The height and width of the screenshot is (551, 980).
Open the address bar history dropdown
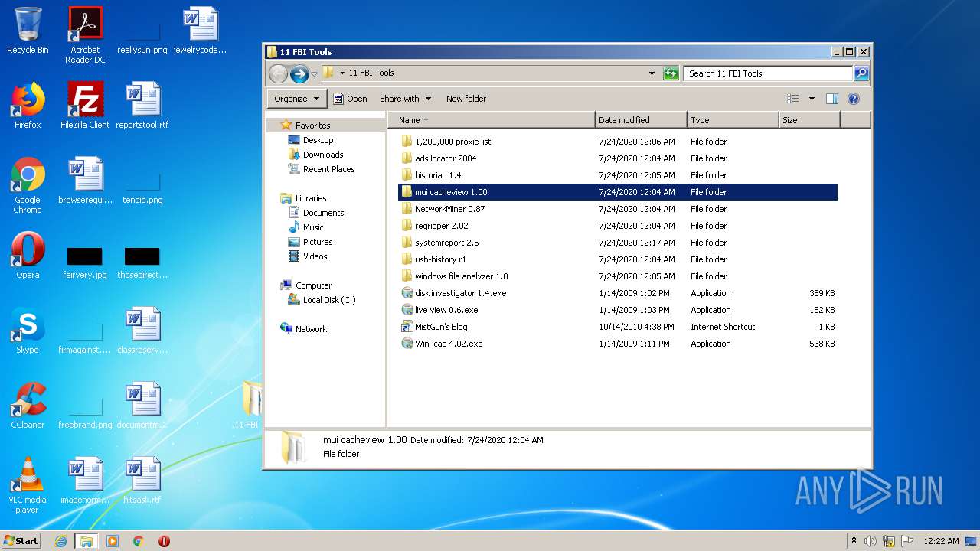652,73
